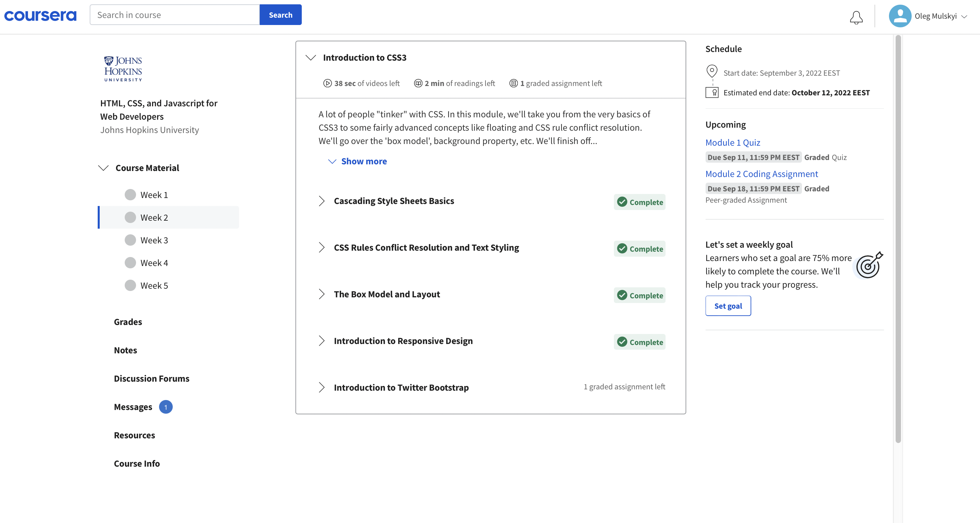Click '1 graded assignment left' beside Twitter Bootstrap
980x523 pixels.
click(x=624, y=386)
